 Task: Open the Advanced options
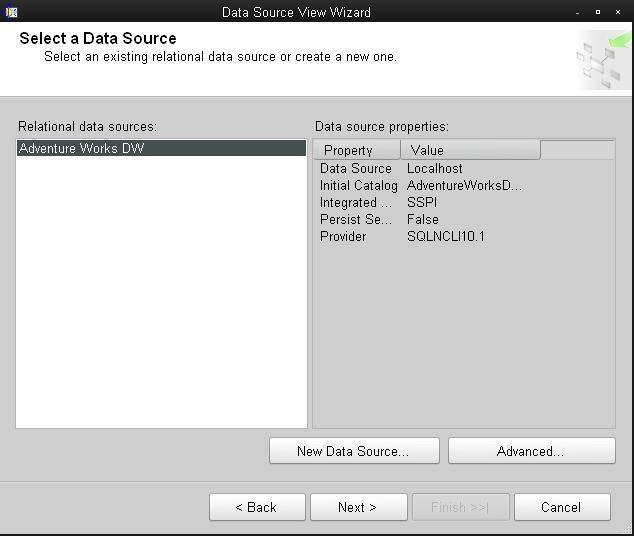(x=532, y=451)
